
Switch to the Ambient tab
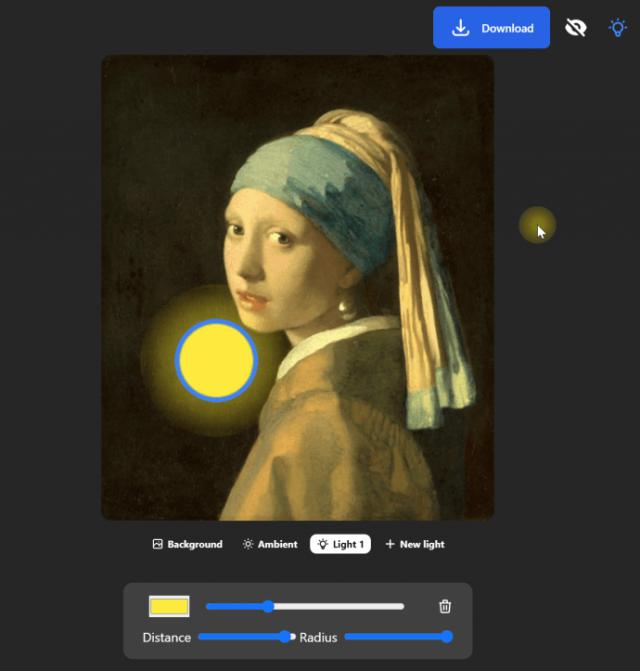[x=270, y=544]
